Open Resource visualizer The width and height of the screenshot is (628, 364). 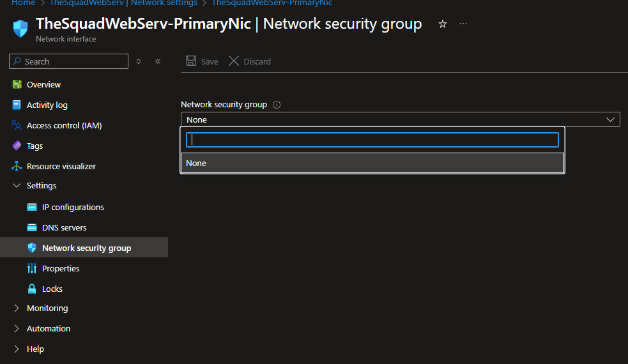pos(61,166)
